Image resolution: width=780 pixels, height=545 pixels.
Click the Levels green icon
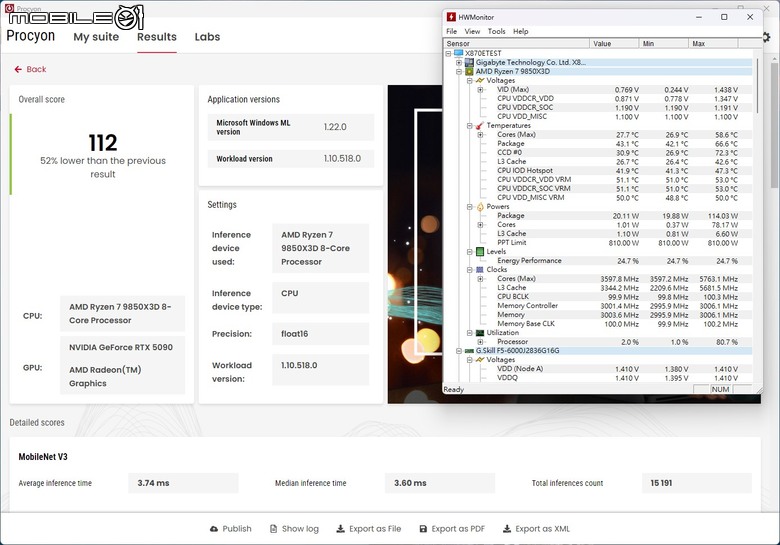point(480,252)
